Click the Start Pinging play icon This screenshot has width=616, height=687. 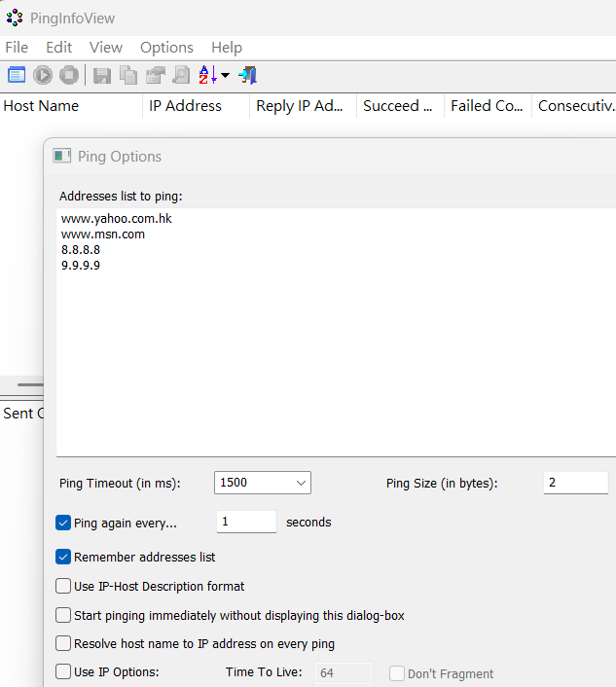pyautogui.click(x=43, y=75)
